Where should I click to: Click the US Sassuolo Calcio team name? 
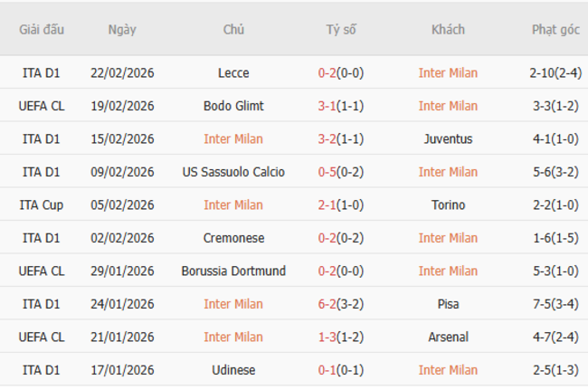[233, 172]
